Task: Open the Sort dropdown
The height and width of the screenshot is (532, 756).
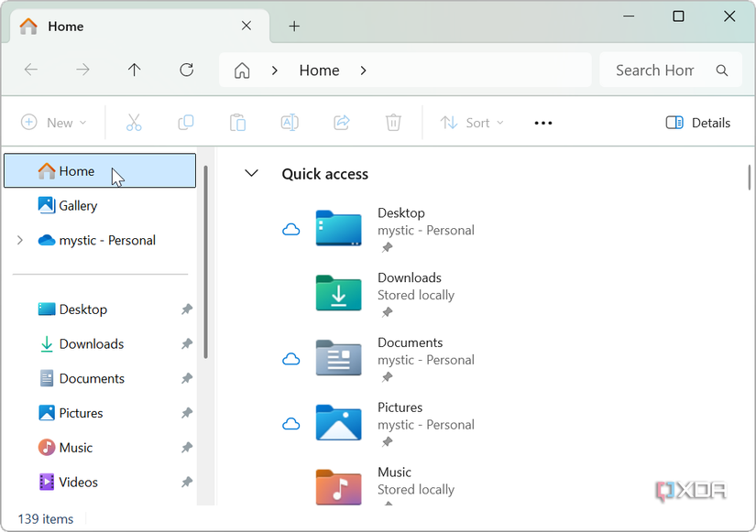Action: coord(472,122)
